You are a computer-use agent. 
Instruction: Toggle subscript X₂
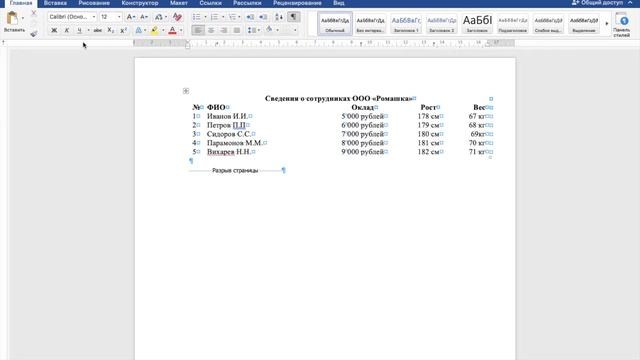[x=110, y=30]
